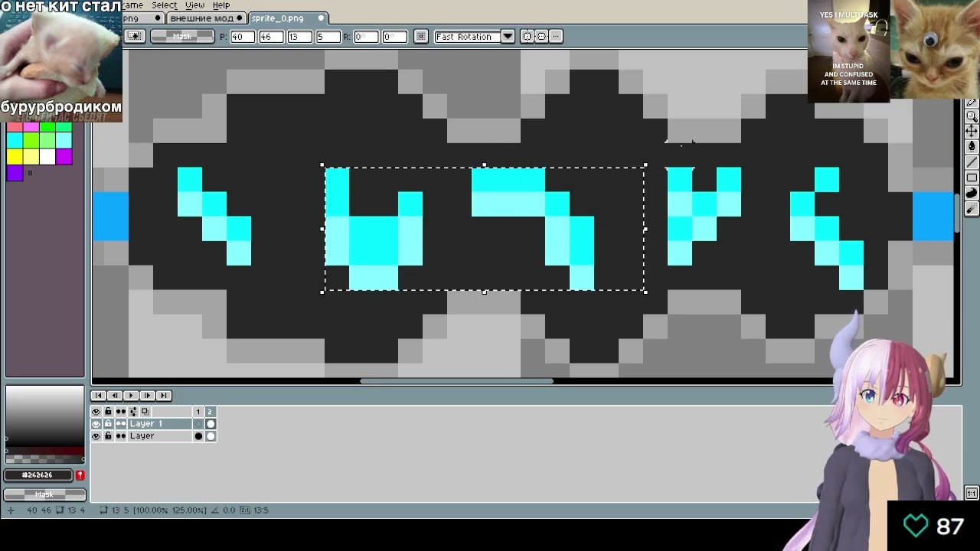The width and height of the screenshot is (980, 551).
Task: Select frame 1 header in timeline
Action: click(x=198, y=412)
